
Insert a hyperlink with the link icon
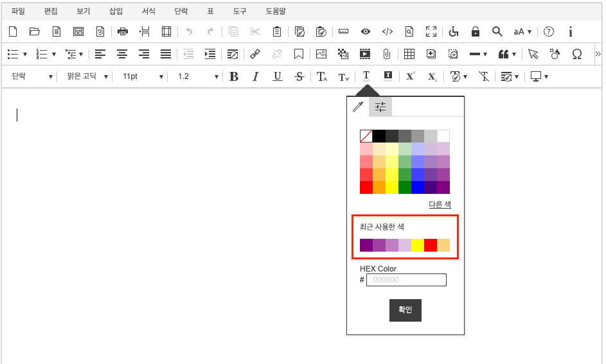[255, 54]
